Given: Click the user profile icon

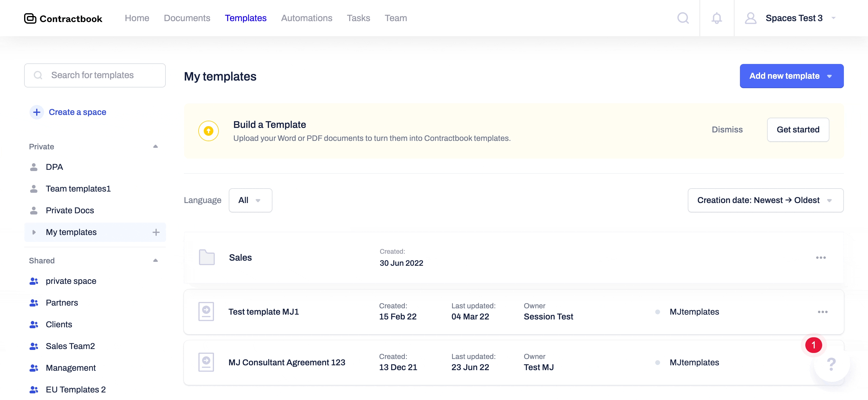Looking at the screenshot, I should click(750, 18).
